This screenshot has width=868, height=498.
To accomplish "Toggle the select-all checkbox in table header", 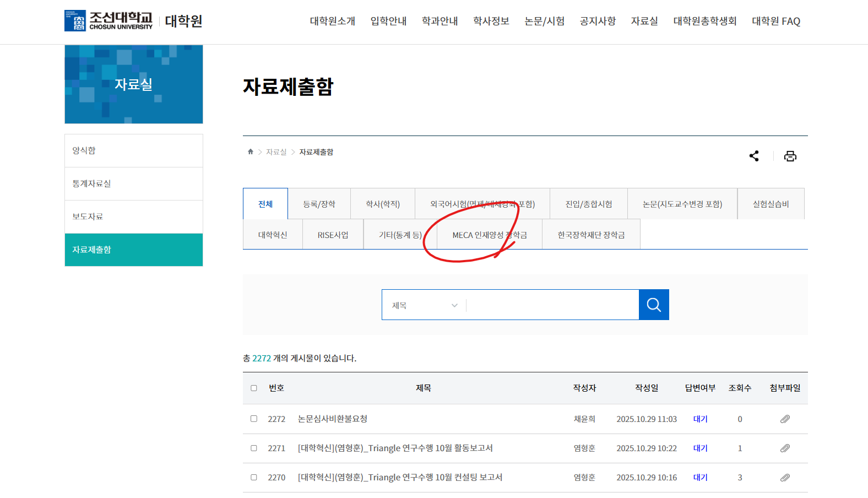I will tap(254, 388).
